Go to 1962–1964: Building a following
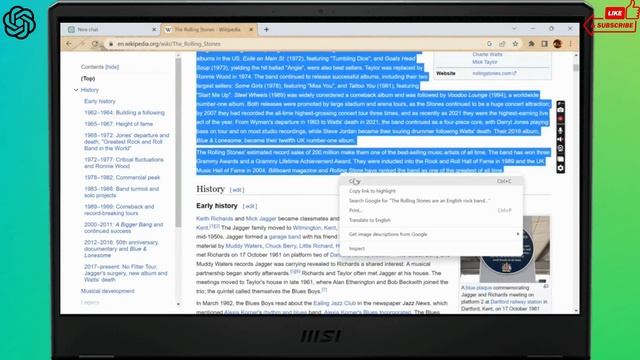This screenshot has height=360, width=640. pos(124,113)
